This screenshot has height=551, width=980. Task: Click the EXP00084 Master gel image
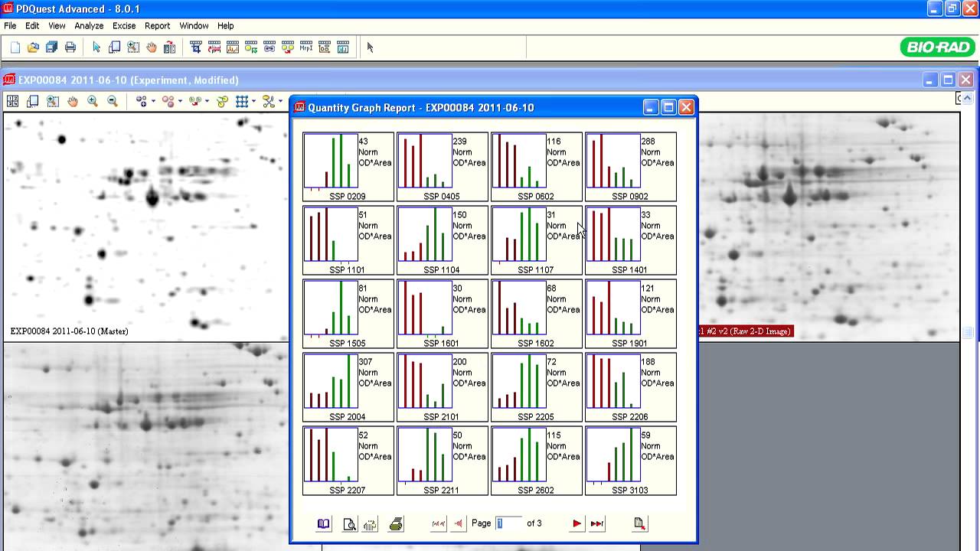[146, 227]
